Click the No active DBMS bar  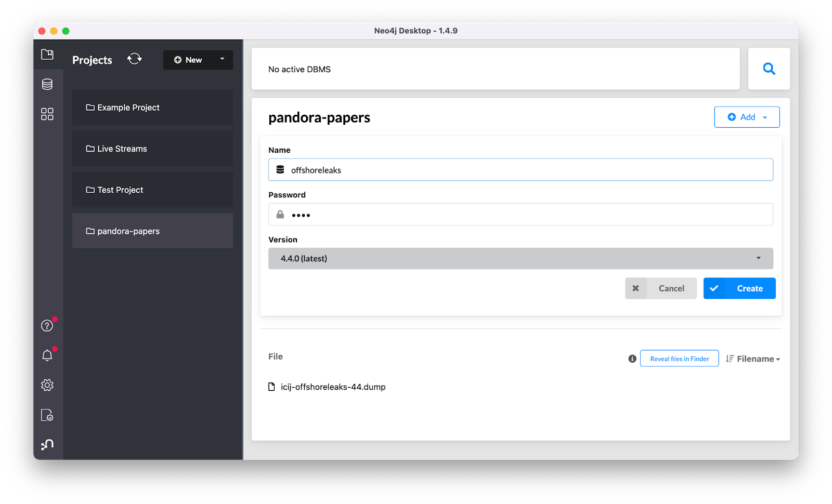click(x=496, y=69)
